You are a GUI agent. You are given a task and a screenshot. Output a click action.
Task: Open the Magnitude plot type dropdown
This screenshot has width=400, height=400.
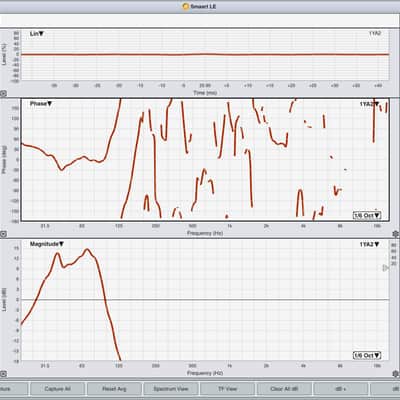pyautogui.click(x=47, y=244)
